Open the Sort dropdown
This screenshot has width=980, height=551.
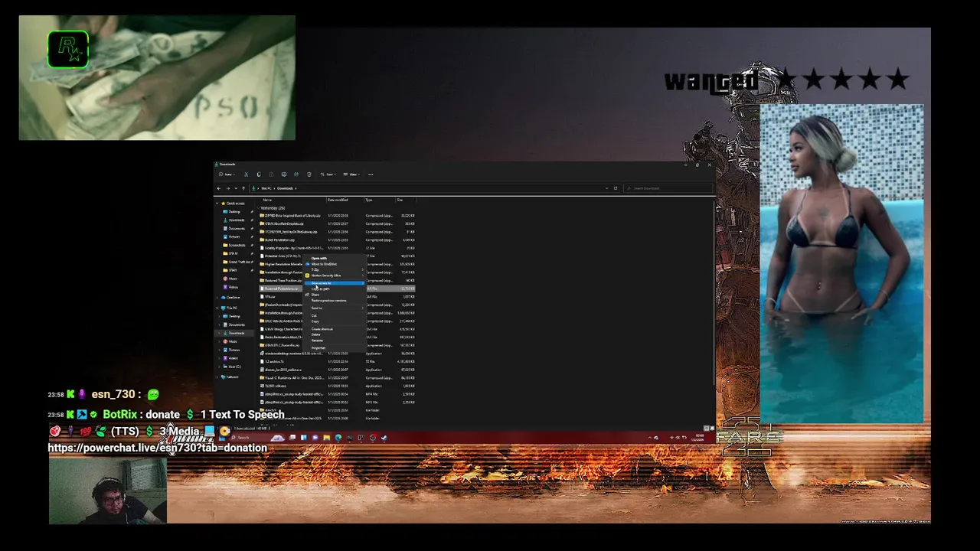coord(328,174)
